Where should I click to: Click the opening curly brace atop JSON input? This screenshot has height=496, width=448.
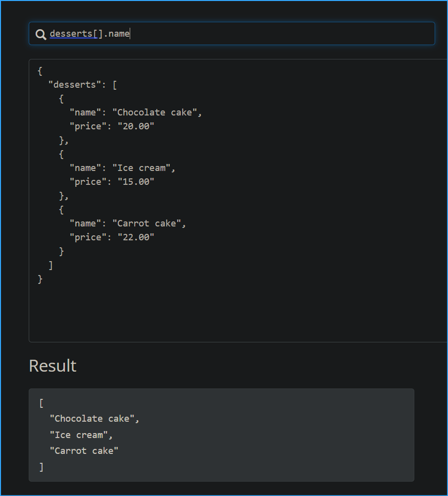(x=40, y=71)
